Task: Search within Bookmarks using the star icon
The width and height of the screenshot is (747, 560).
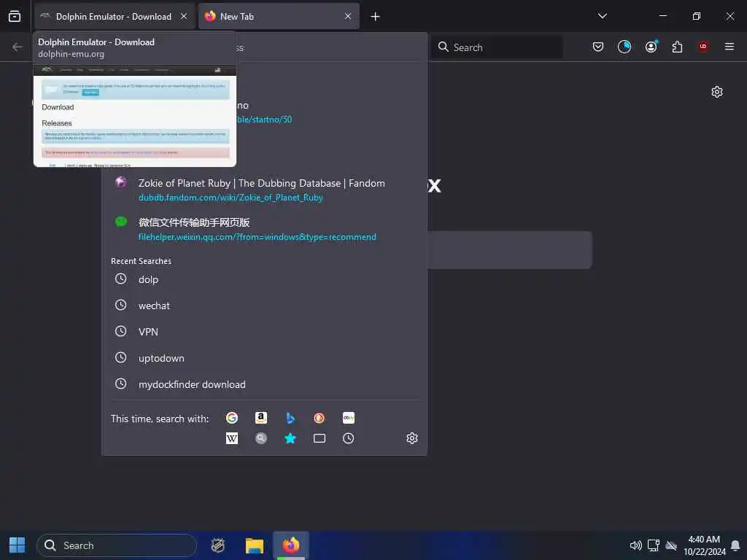Action: coord(290,438)
